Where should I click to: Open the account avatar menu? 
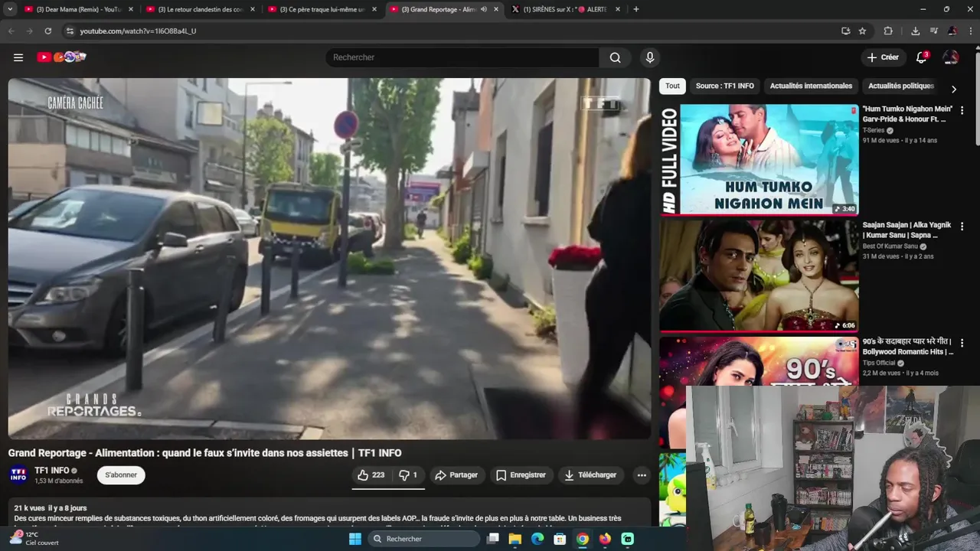pyautogui.click(x=951, y=57)
